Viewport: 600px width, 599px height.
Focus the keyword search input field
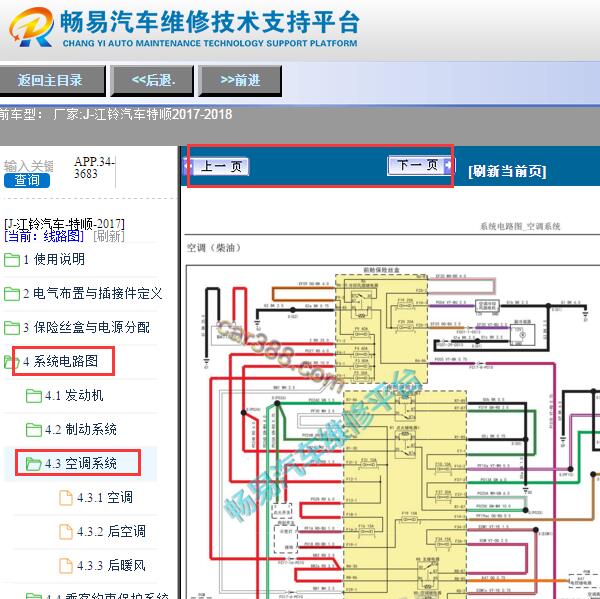tap(28, 166)
